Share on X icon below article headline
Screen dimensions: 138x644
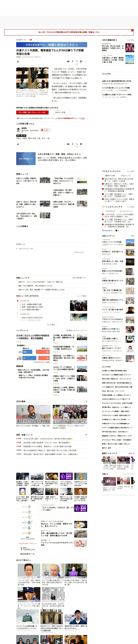click(x=77, y=61)
